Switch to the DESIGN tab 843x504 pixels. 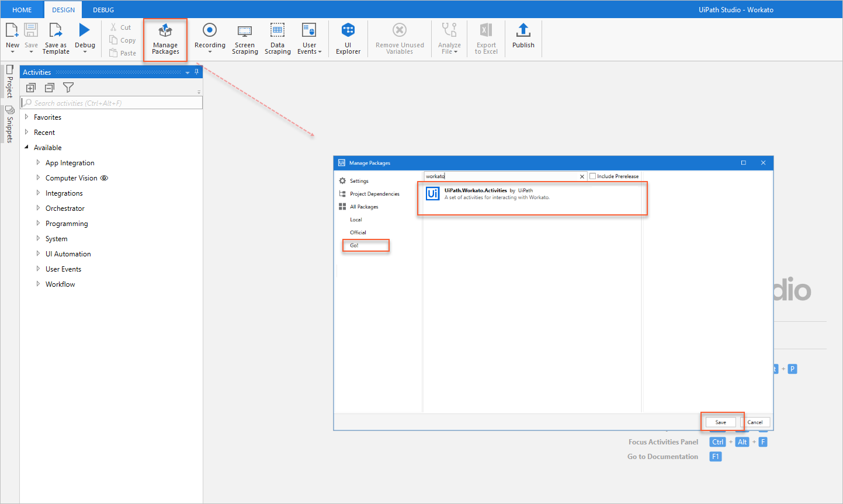[63, 10]
